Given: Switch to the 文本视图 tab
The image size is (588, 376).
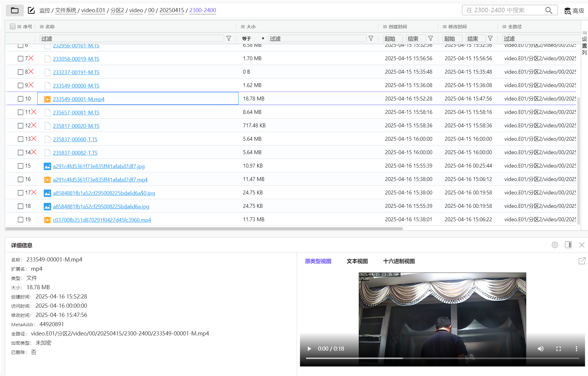Looking at the screenshot, I should (357, 261).
